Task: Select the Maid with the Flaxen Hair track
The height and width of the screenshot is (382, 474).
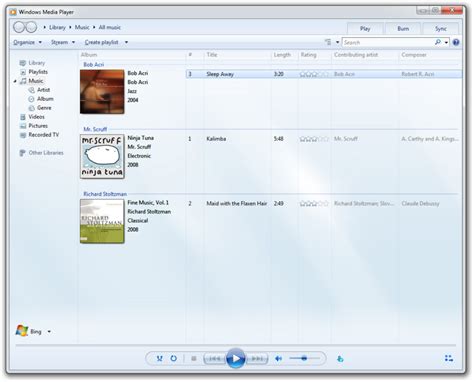Action: 323,203
